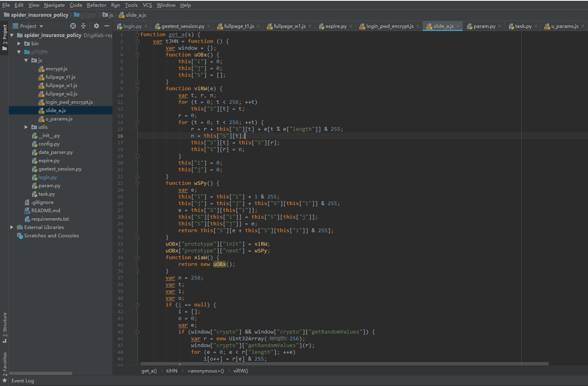Image resolution: width=588 pixels, height=386 pixels.
Task: Click the editor horizontal scrollbar
Action: 345,364
